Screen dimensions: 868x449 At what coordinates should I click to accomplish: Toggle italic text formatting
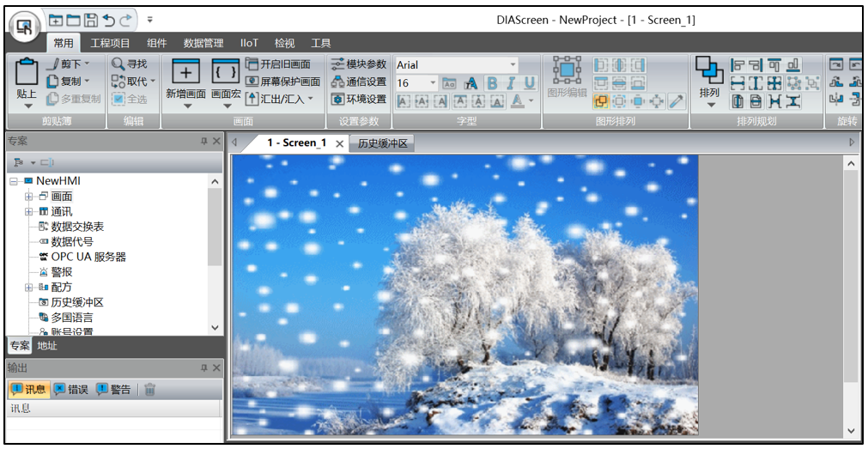511,83
